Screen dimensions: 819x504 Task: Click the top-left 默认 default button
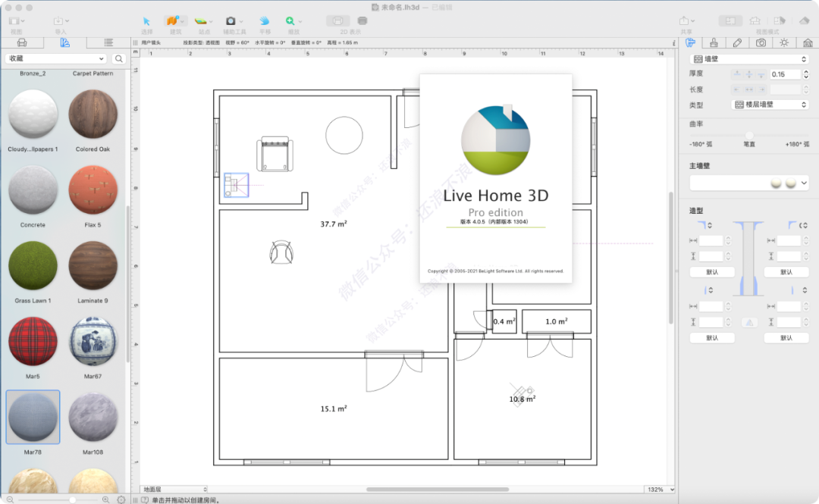click(x=712, y=272)
